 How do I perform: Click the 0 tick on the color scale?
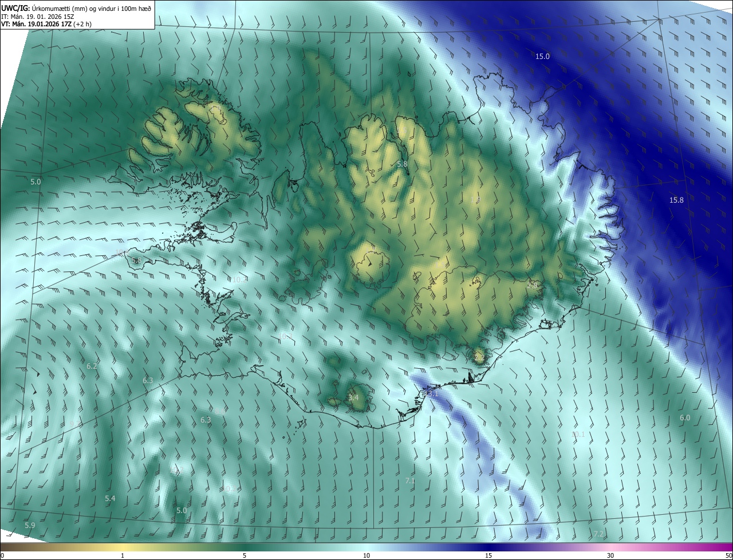[x=2, y=555]
